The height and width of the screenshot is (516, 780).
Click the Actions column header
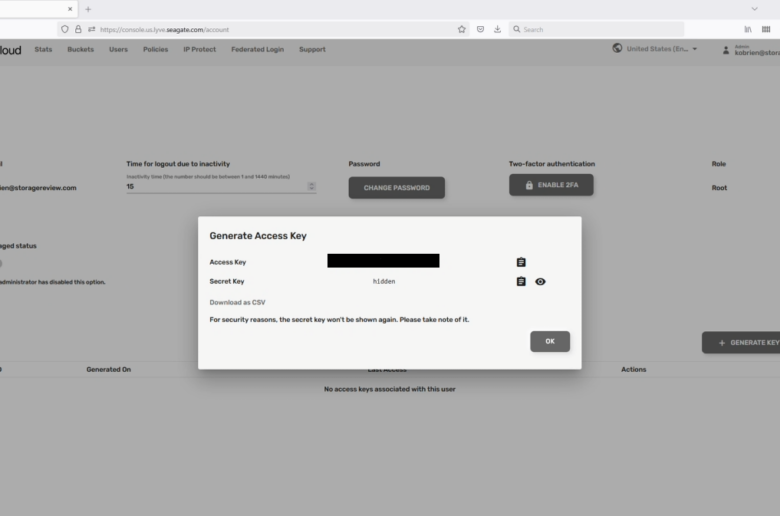coord(633,369)
